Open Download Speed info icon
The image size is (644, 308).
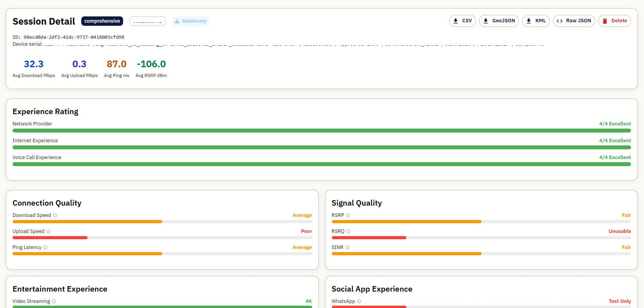tap(55, 215)
